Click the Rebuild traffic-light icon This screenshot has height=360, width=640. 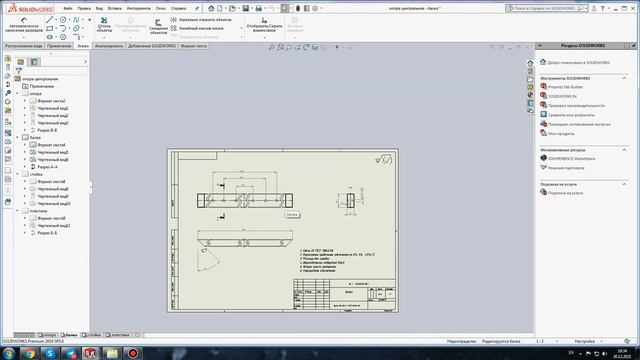[298, 8]
